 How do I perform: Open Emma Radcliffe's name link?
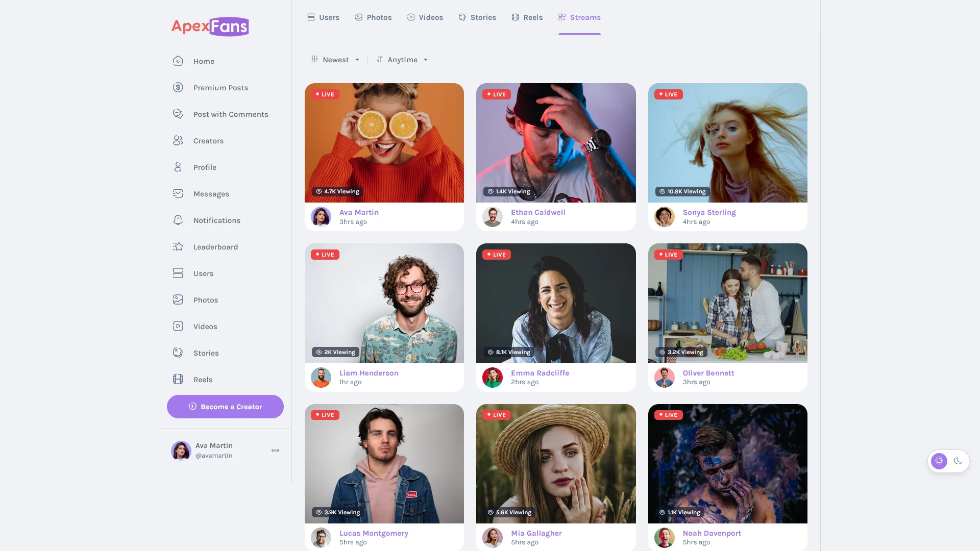click(540, 373)
